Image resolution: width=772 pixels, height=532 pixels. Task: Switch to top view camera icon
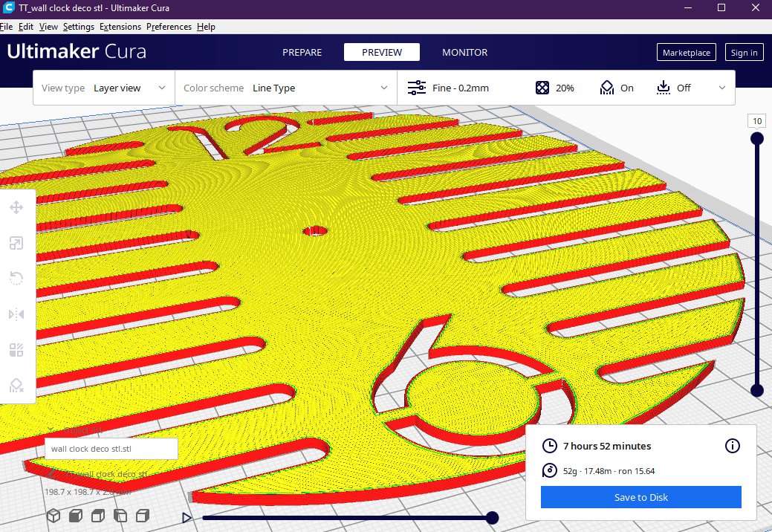pyautogui.click(x=98, y=515)
